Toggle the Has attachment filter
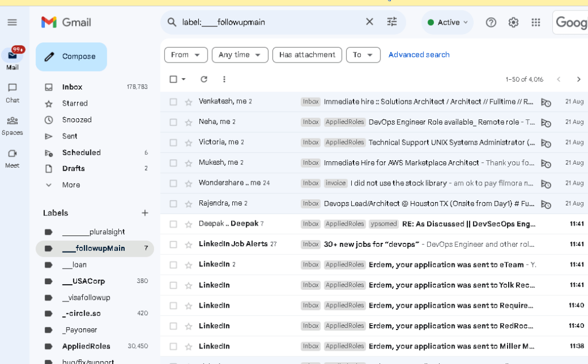Screen dimensions: 588x364 (x=307, y=55)
